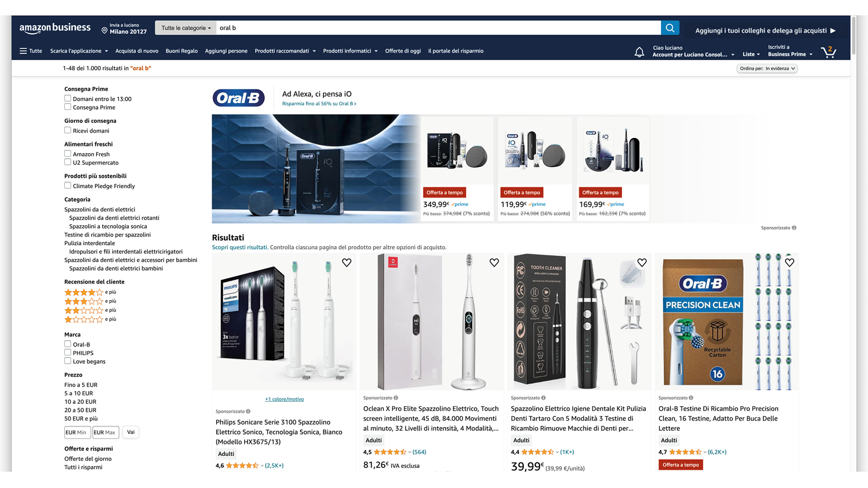Open Offerte di oggi in navigation bar
The height and width of the screenshot is (488, 868).
[403, 51]
